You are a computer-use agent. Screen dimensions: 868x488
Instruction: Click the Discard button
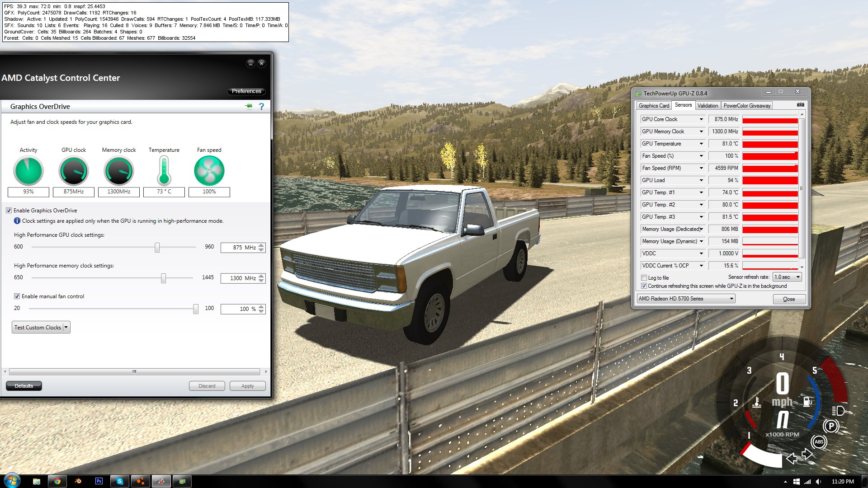pyautogui.click(x=207, y=386)
